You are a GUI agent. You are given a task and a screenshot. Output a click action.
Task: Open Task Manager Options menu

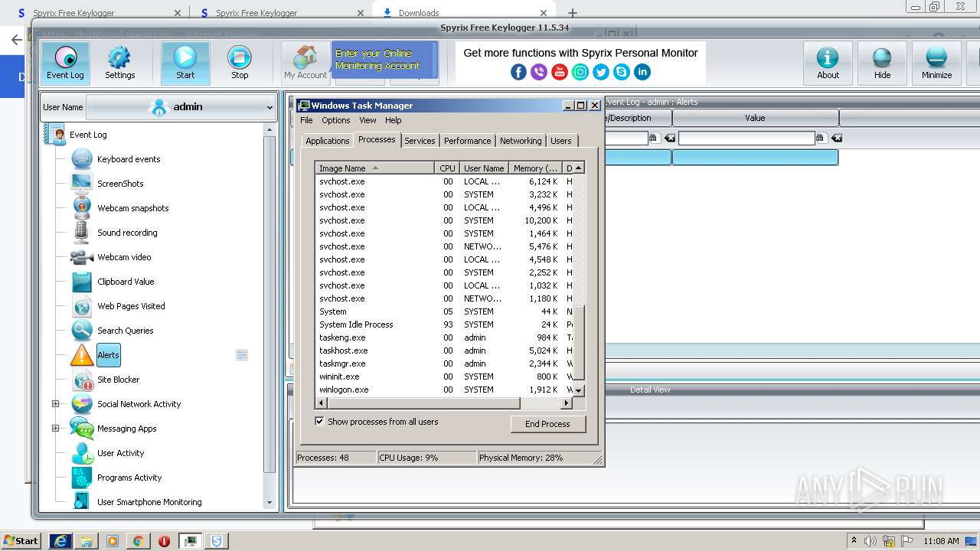(335, 120)
